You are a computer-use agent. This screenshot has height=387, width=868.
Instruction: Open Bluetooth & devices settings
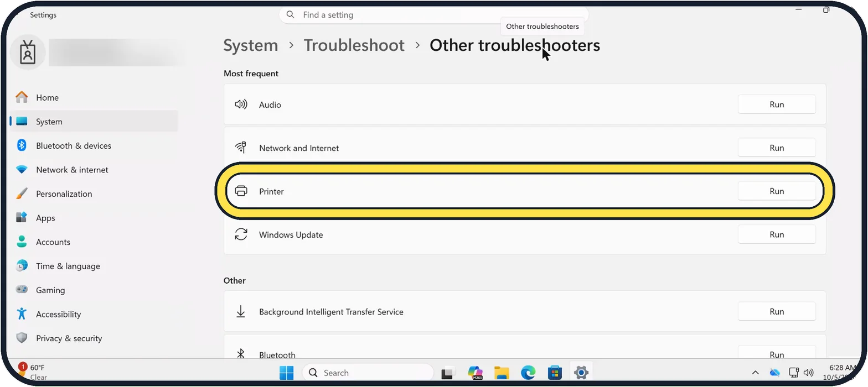pyautogui.click(x=94, y=145)
